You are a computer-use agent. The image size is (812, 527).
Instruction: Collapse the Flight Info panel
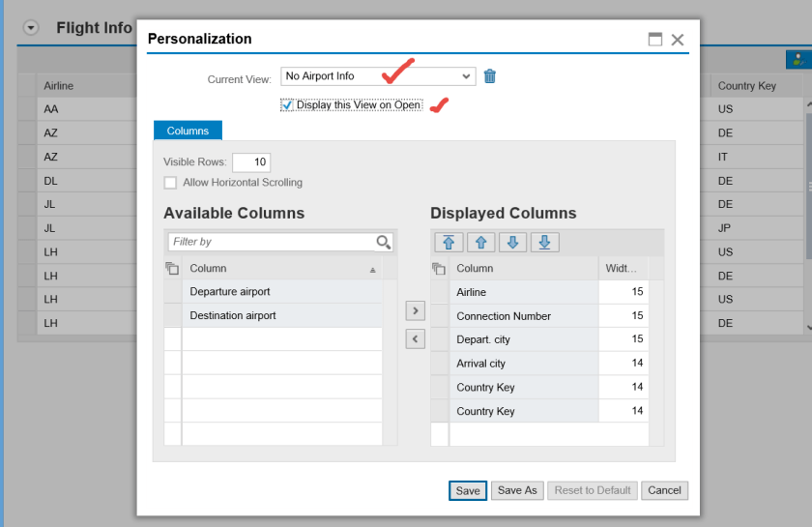click(x=31, y=28)
